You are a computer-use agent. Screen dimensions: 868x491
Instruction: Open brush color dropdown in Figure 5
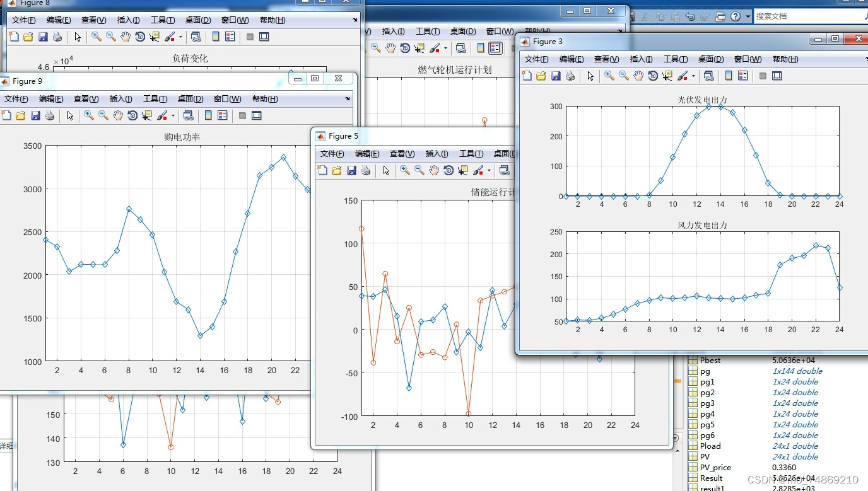click(x=489, y=170)
